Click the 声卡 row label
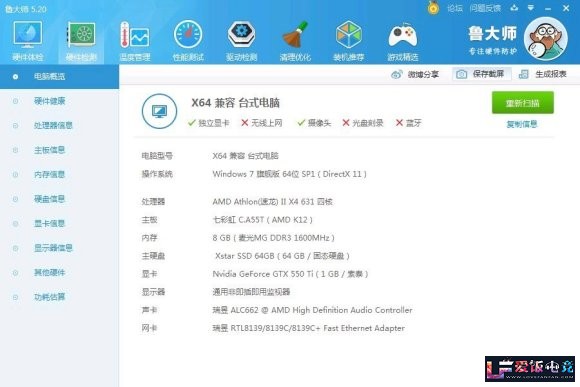The height and width of the screenshot is (387, 580). (x=149, y=310)
